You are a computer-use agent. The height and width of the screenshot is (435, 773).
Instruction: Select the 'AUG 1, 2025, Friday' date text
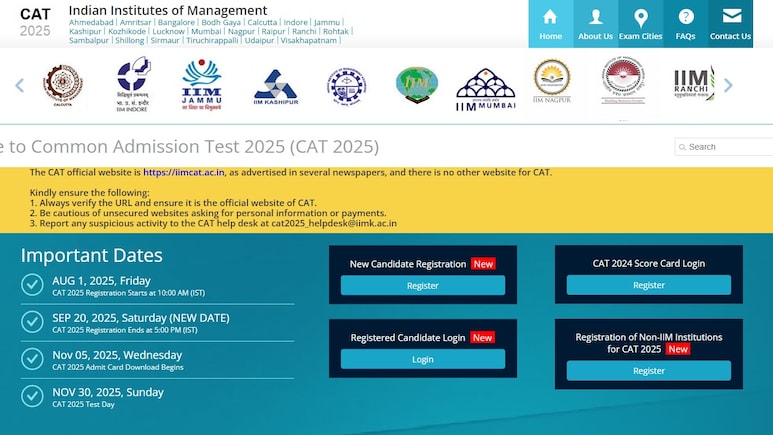101,281
